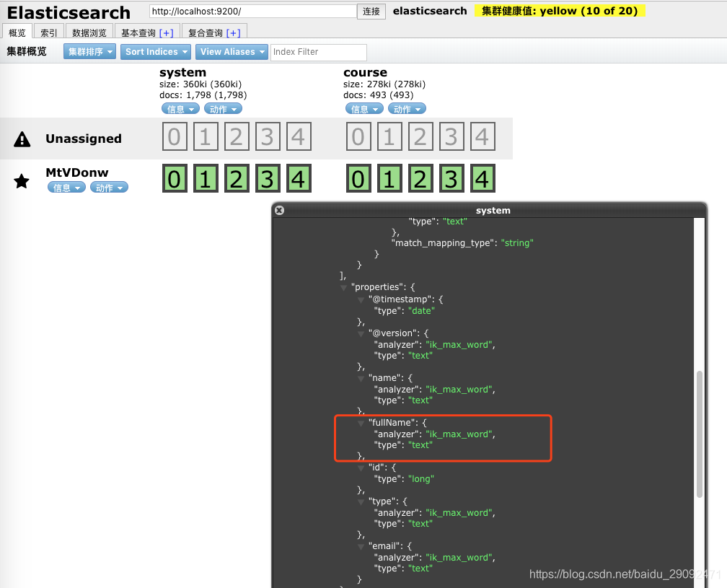Click unassigned course replica shard 3
Screen dimensions: 727x588
tap(451, 136)
